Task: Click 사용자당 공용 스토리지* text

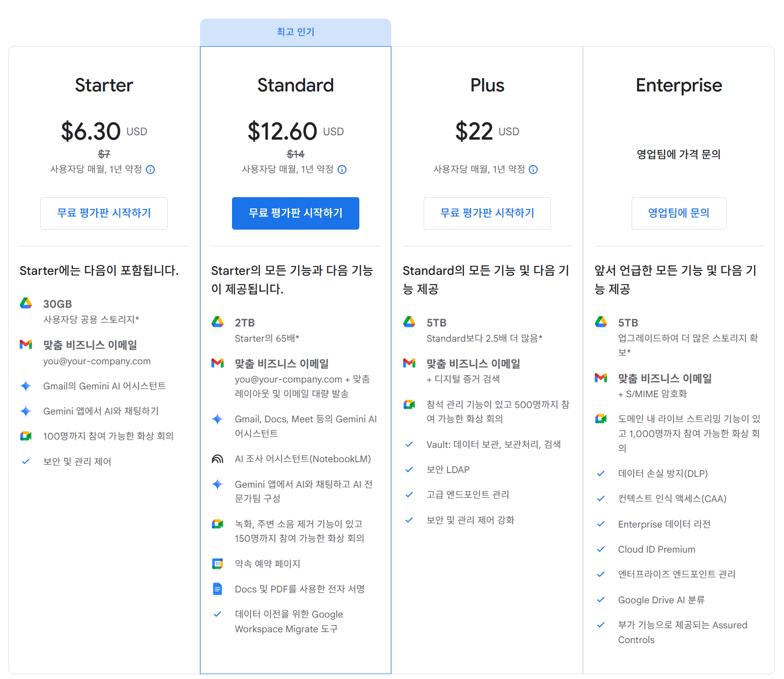Action: [91, 320]
